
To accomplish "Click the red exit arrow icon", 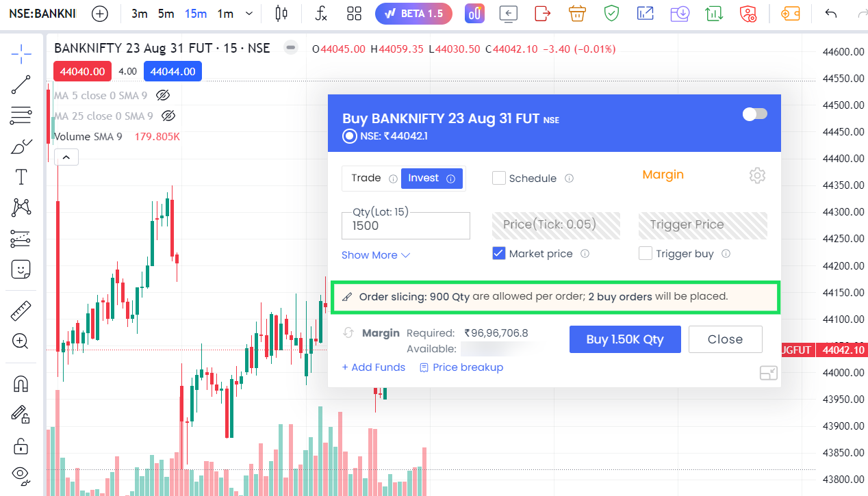I will click(x=543, y=14).
